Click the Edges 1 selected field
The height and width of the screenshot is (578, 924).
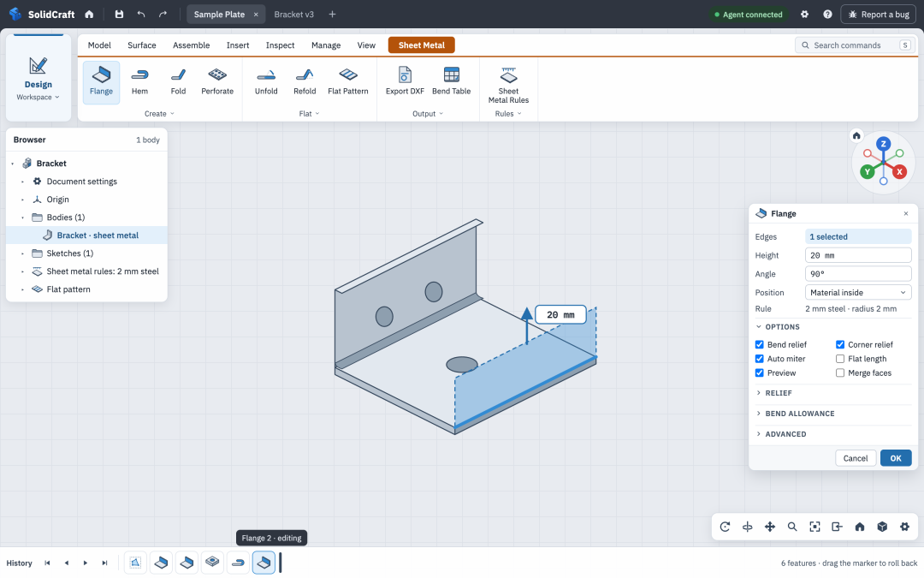[858, 236]
